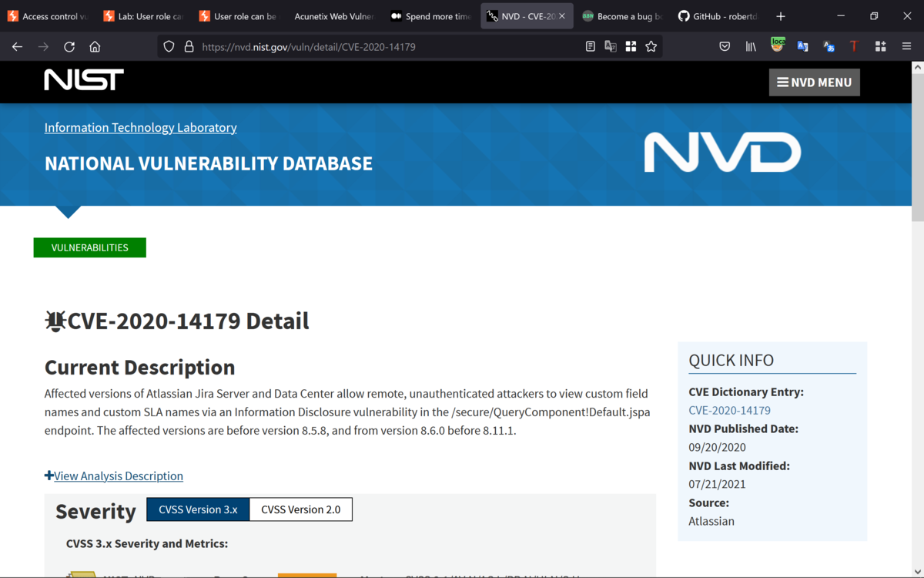Viewport: 924px width, 578px height.
Task: Save page to Pocket
Action: [x=725, y=47]
